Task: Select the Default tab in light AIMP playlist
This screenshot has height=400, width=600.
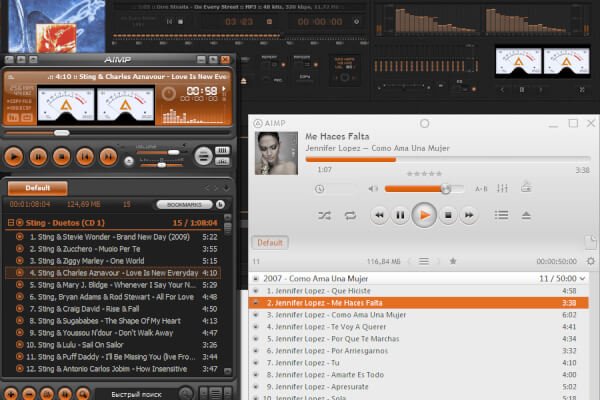Action: [270, 243]
